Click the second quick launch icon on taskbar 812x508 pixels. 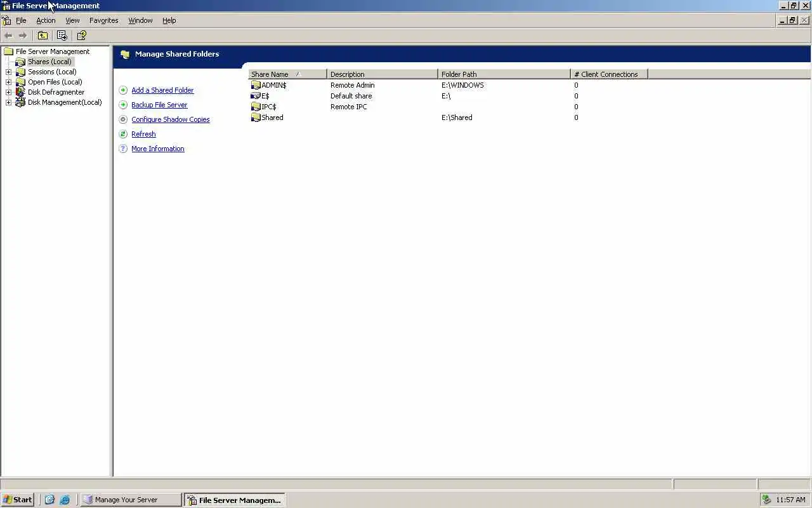click(x=65, y=500)
